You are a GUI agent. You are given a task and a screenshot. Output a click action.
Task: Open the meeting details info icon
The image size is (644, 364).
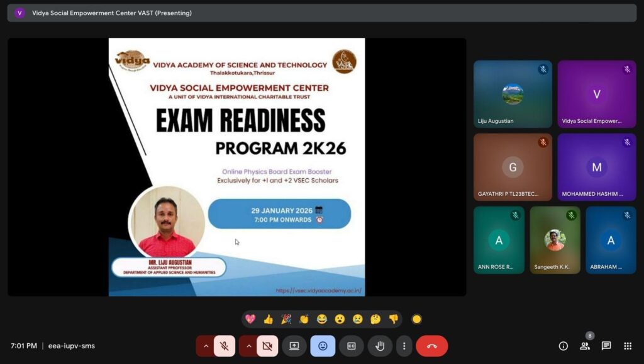point(563,346)
